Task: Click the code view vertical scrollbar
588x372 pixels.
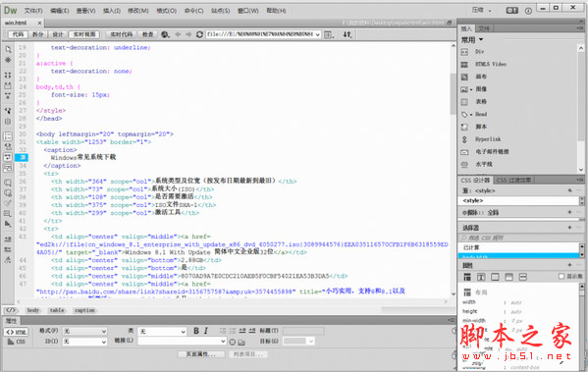Action: click(x=453, y=94)
